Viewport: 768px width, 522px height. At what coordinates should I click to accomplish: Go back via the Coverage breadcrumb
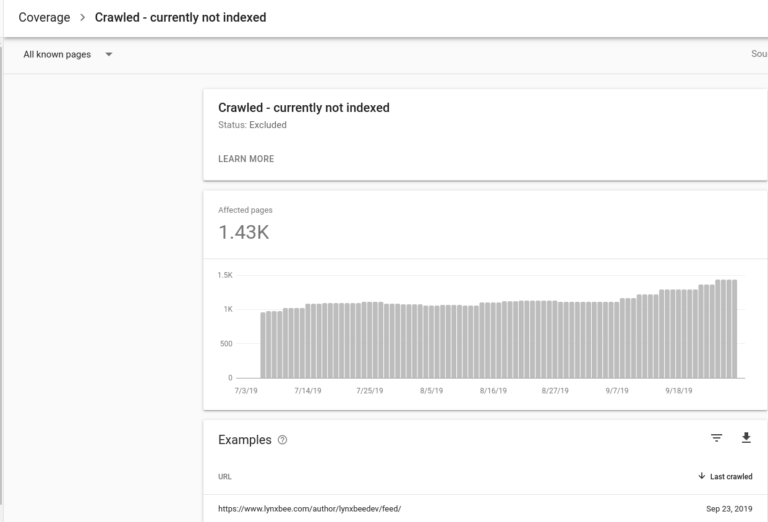coord(44,17)
